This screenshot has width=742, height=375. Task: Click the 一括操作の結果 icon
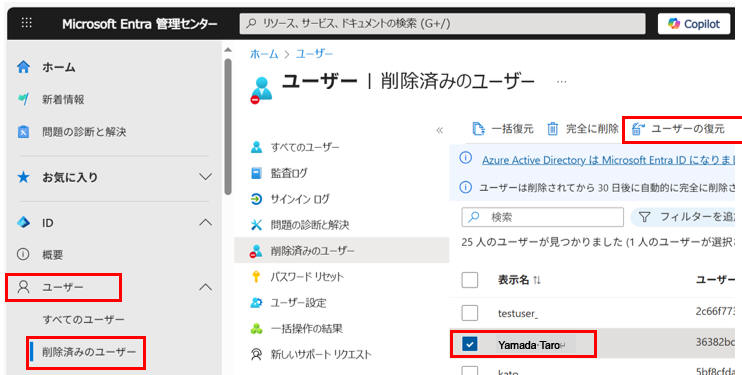pyautogui.click(x=256, y=329)
